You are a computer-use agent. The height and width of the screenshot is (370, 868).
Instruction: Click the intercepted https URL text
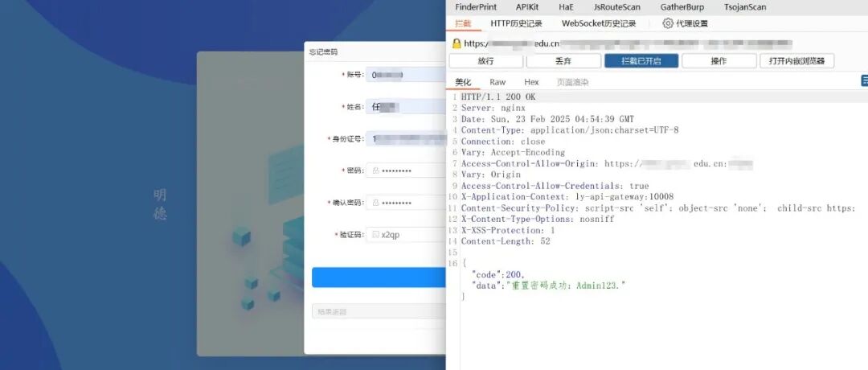[x=628, y=43]
